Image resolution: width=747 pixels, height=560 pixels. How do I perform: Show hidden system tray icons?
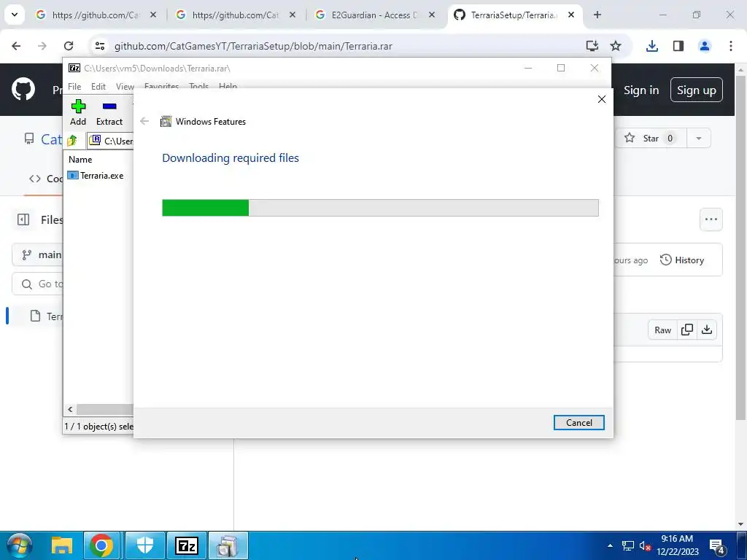610,545
